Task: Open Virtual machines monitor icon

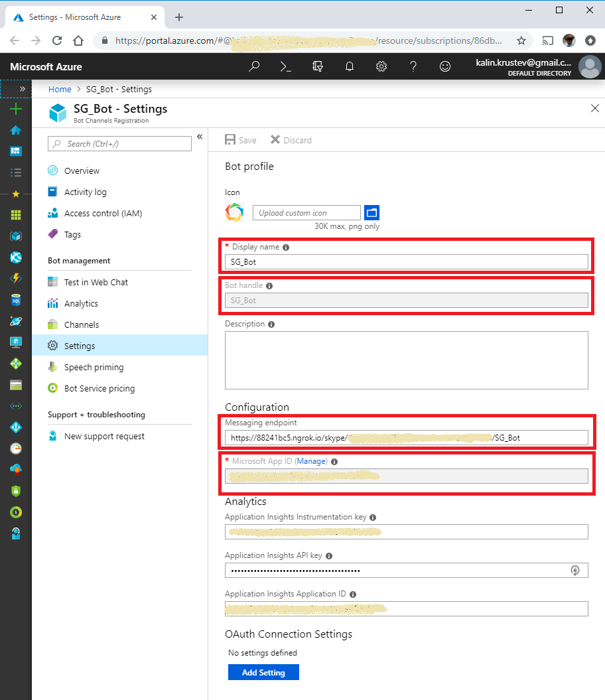Action: (x=16, y=342)
